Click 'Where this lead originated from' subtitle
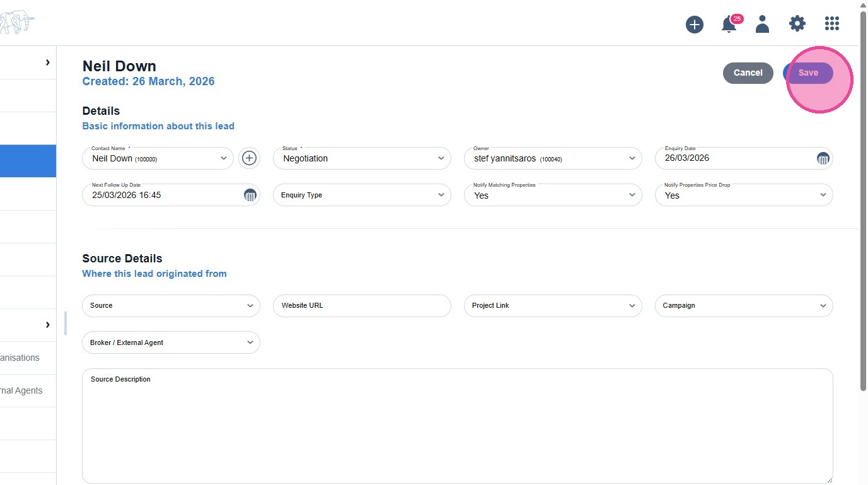Image resolution: width=868 pixels, height=485 pixels. point(154,274)
